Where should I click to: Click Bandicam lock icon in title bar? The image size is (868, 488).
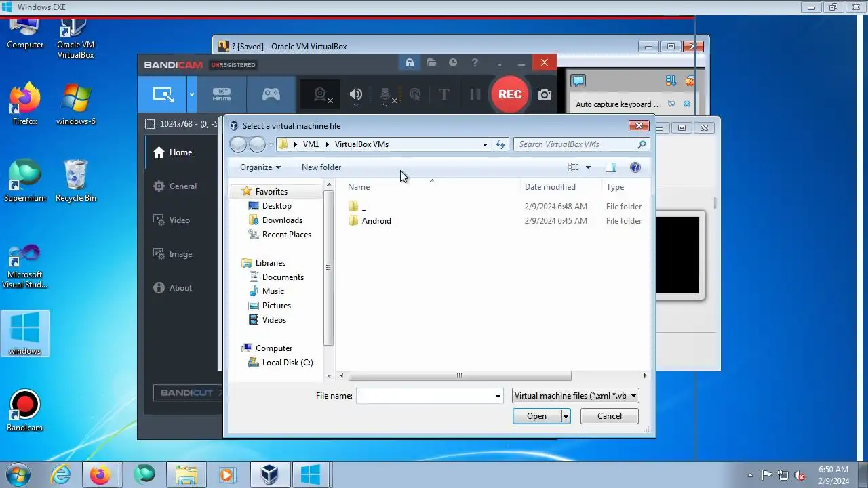pos(410,63)
